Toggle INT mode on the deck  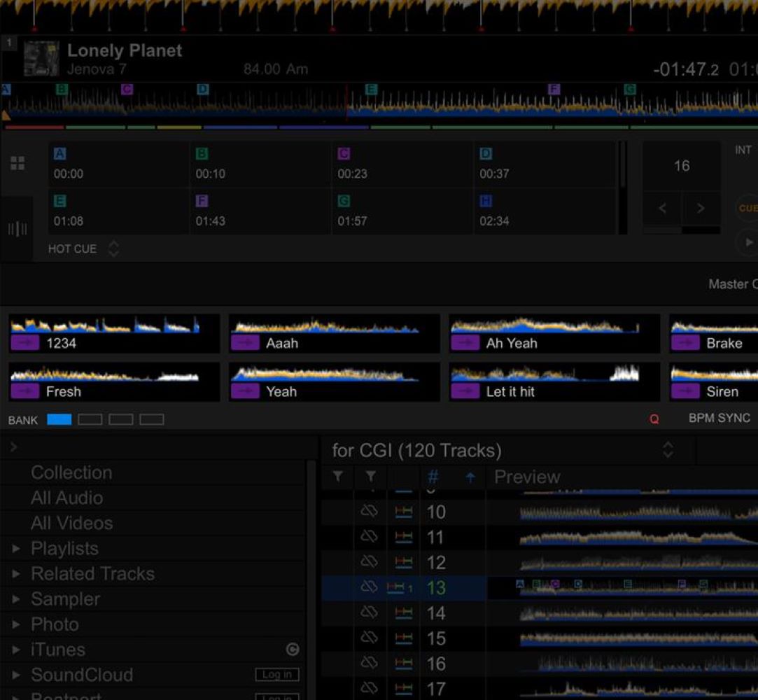[742, 149]
